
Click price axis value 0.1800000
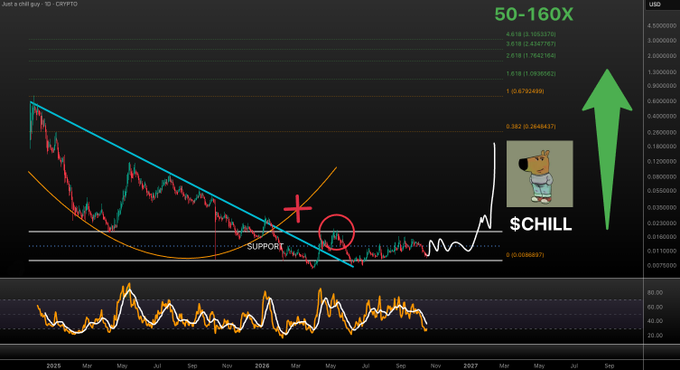click(x=662, y=147)
